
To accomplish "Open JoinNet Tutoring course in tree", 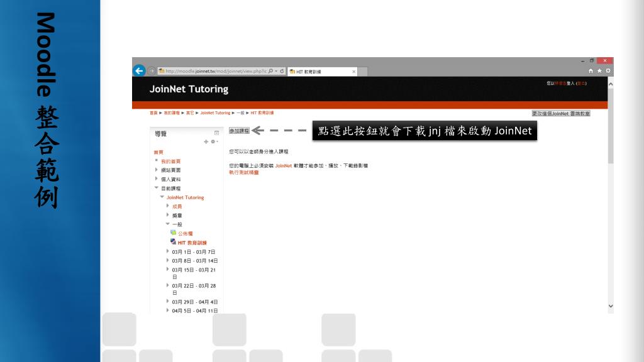I will [185, 197].
